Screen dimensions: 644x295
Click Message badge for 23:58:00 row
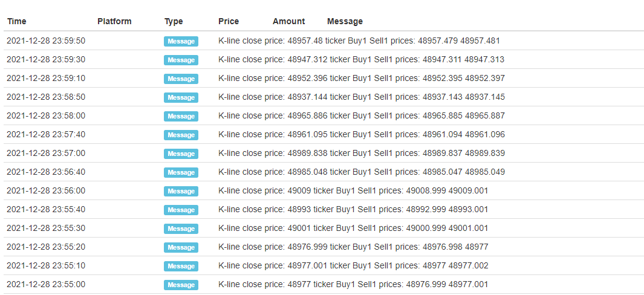point(181,116)
